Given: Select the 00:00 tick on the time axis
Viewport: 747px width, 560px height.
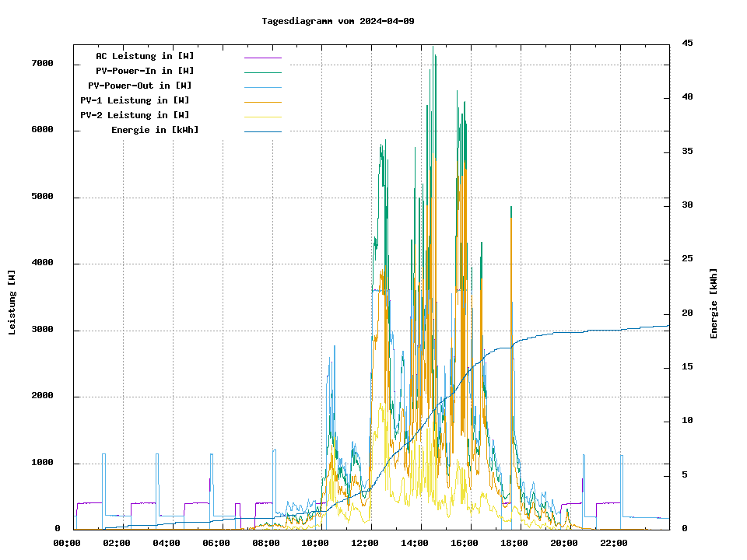Looking at the screenshot, I should click(67, 543).
